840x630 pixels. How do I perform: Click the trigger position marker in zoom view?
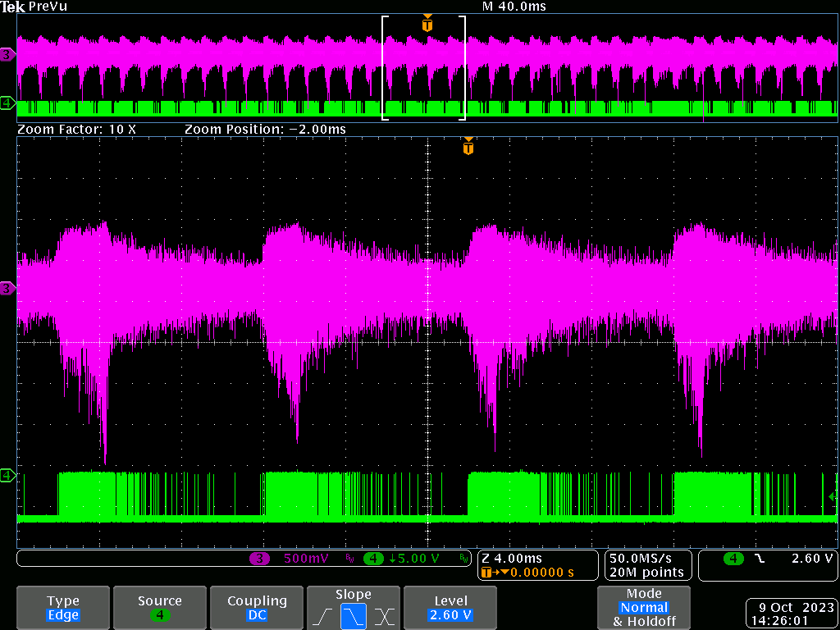468,148
